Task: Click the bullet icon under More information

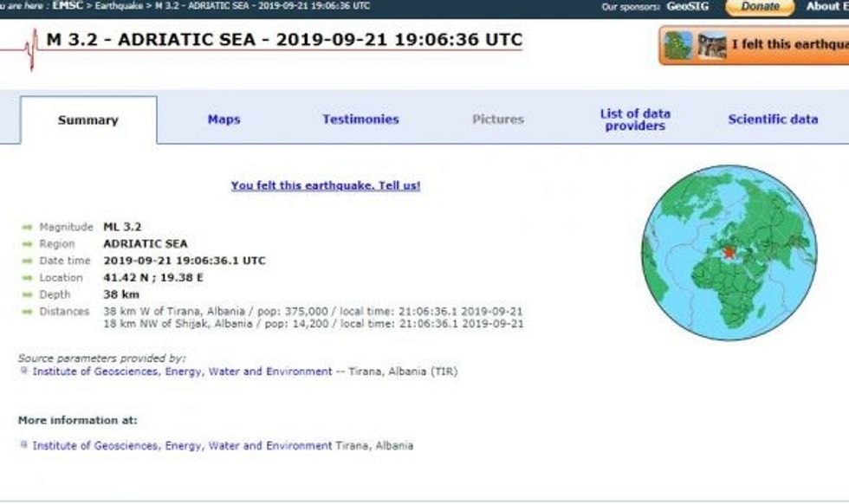Action: coord(23,446)
